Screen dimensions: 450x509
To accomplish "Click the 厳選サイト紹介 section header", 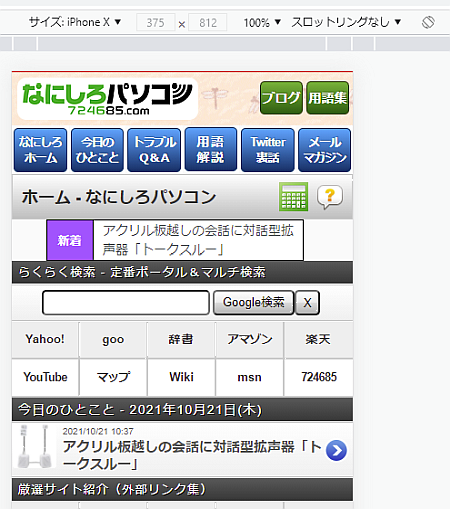I will point(182,489).
